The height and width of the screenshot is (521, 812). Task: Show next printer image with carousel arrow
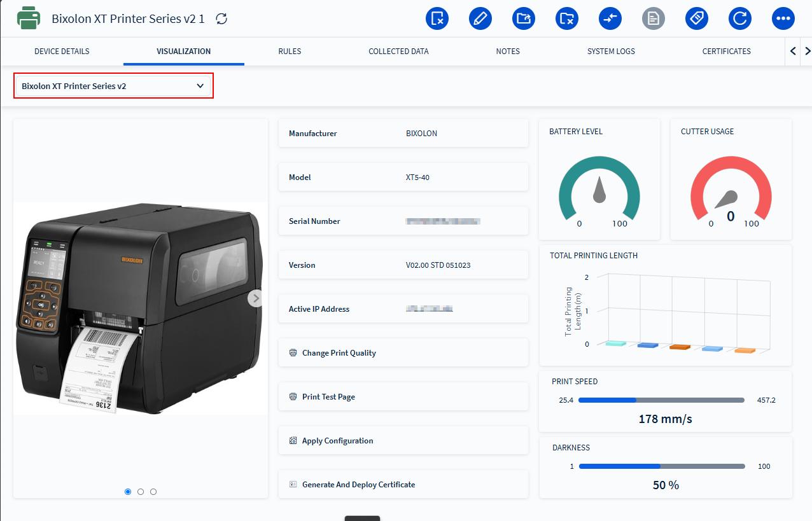[x=255, y=298]
